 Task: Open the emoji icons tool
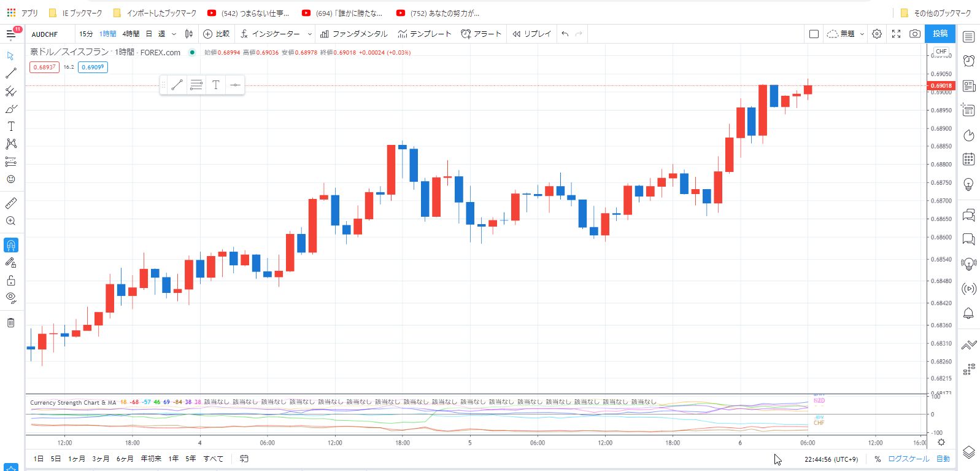pos(10,179)
